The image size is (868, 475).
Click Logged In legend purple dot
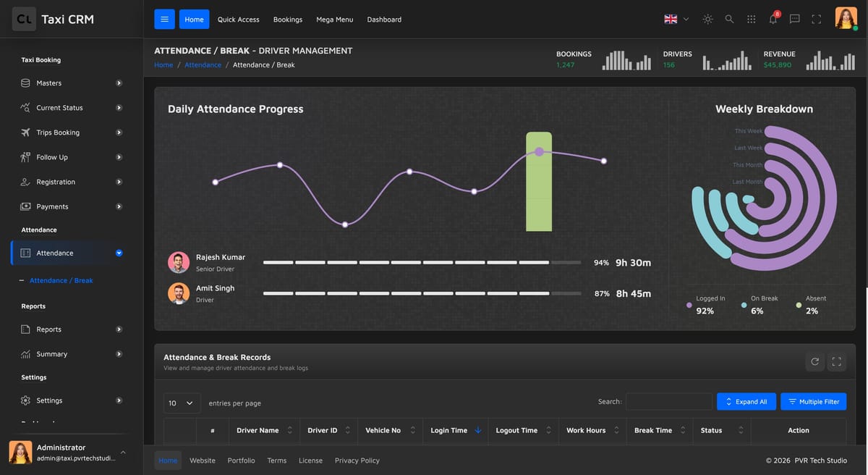coord(689,306)
